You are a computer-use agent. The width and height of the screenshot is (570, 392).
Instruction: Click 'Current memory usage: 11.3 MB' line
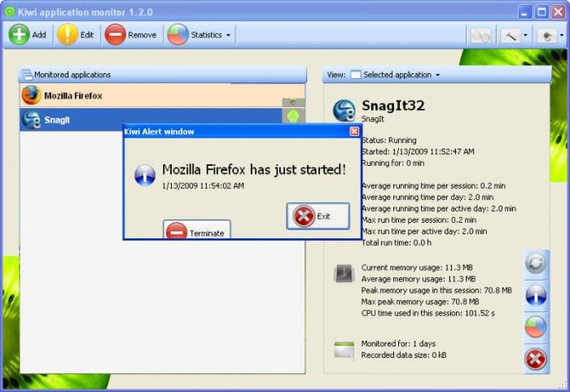tap(417, 268)
